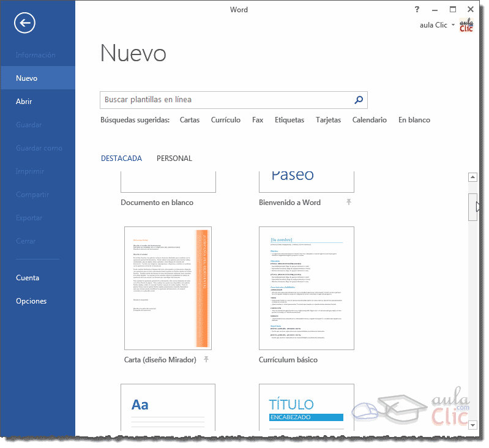Viewport: 489px width, 448px height.
Task: Select the TÍTULO ENCABEZADO template thumbnail
Action: coord(307,407)
